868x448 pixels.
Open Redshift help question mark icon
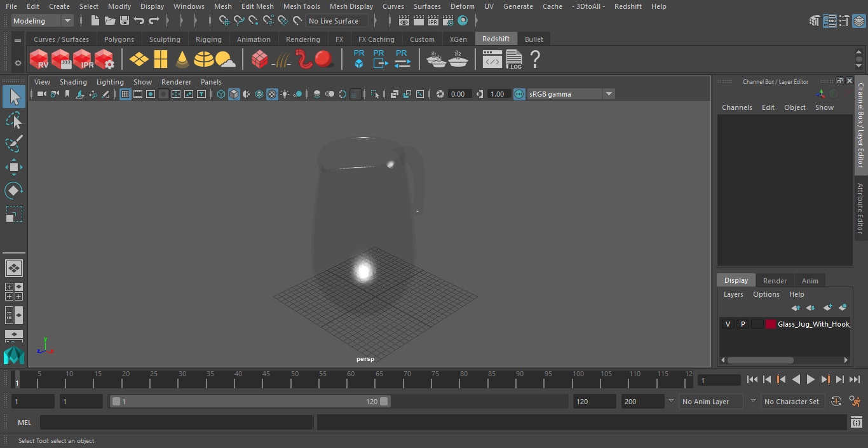pyautogui.click(x=535, y=60)
